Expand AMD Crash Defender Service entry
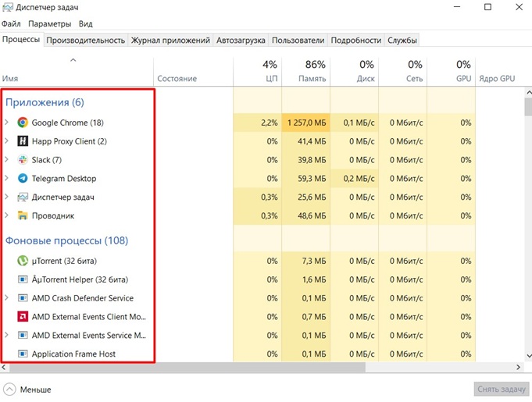This screenshot has height=402, width=532. point(7,298)
